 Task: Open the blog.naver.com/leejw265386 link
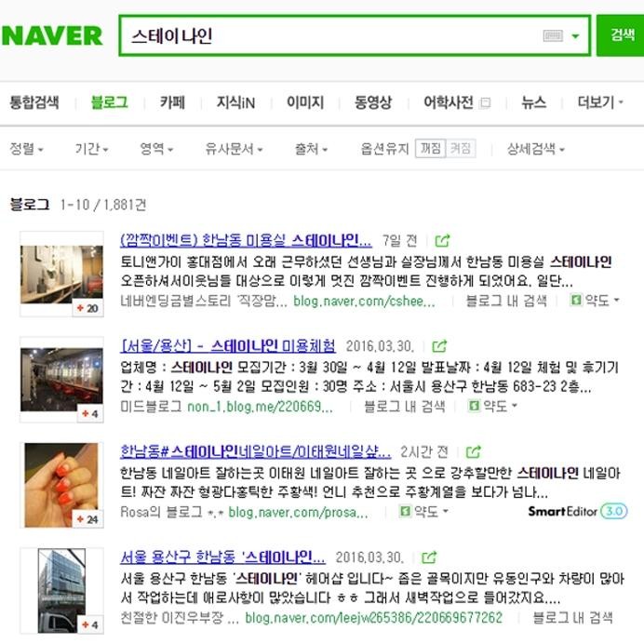click(374, 618)
